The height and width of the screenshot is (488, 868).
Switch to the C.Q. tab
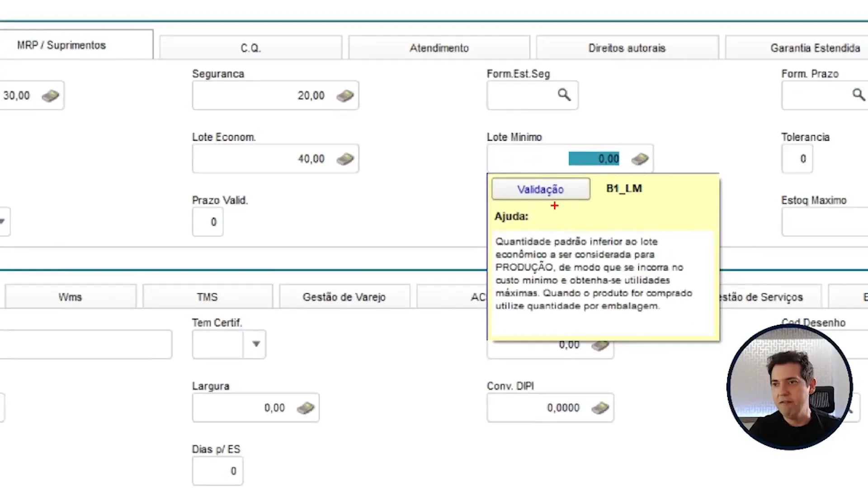click(x=250, y=48)
